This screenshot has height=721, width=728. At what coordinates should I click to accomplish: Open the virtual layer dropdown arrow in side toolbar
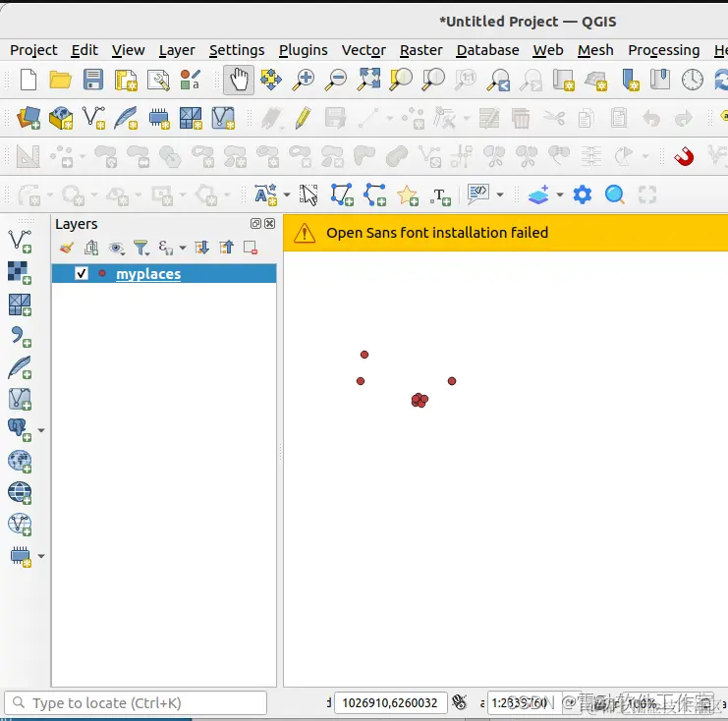(41, 556)
